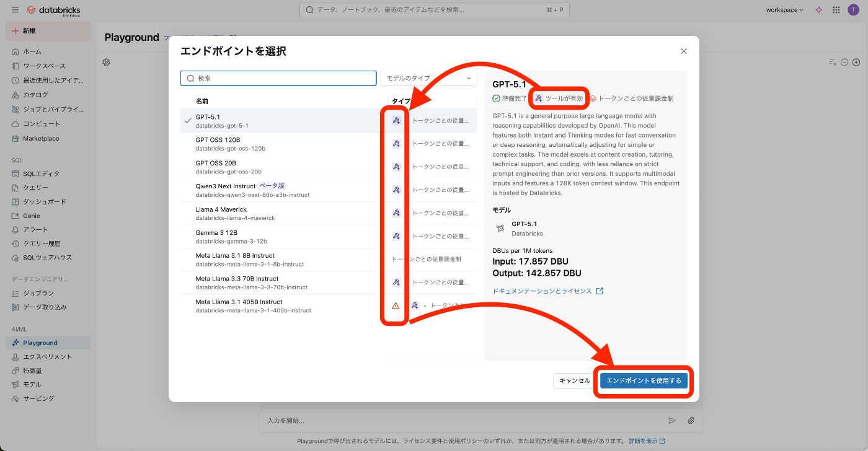The height and width of the screenshot is (451, 868).
Task: Click the hamburger menu icon in the top bar
Action: (15, 10)
